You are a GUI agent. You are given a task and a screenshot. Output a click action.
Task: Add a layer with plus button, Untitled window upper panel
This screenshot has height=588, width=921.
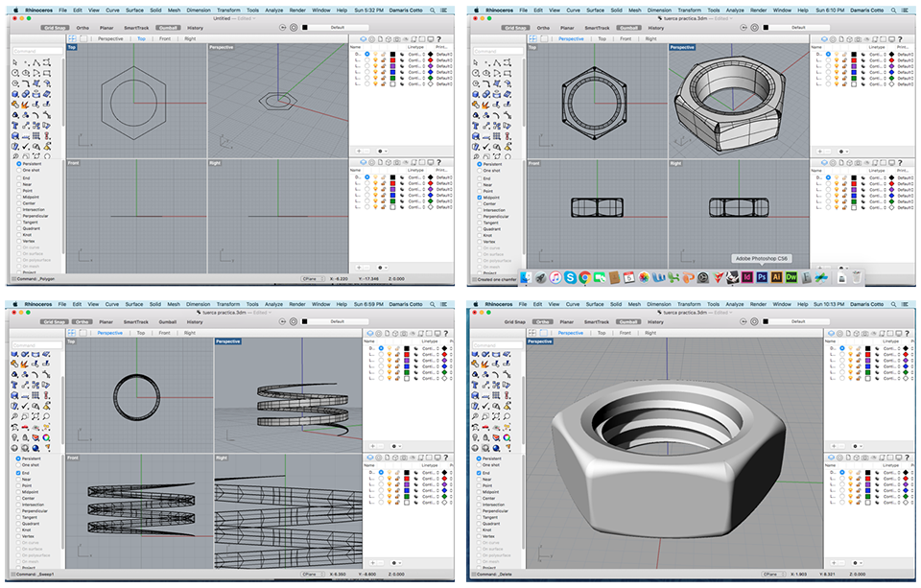[359, 152]
